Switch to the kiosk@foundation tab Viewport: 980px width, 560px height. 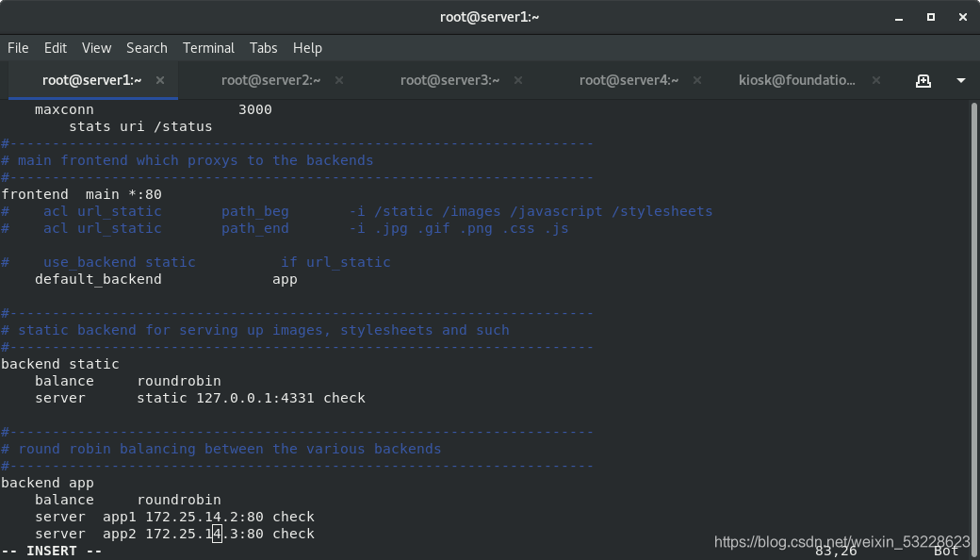click(797, 80)
